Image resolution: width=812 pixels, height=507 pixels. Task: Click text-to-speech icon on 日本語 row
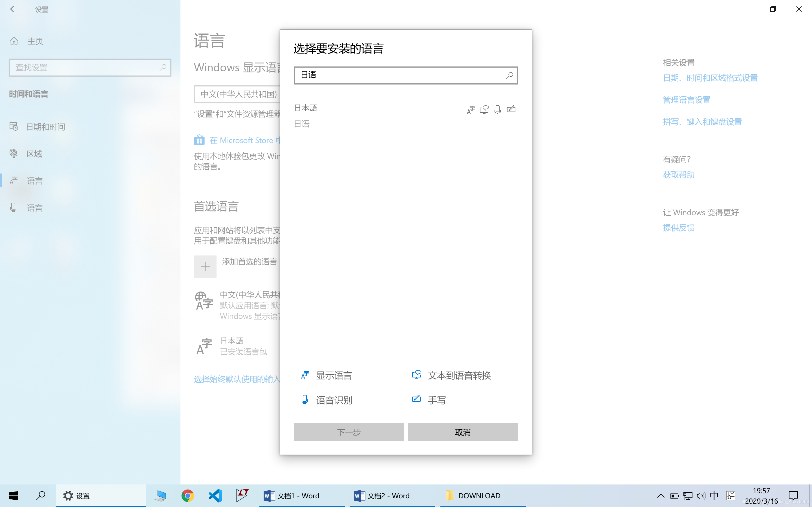click(x=484, y=110)
